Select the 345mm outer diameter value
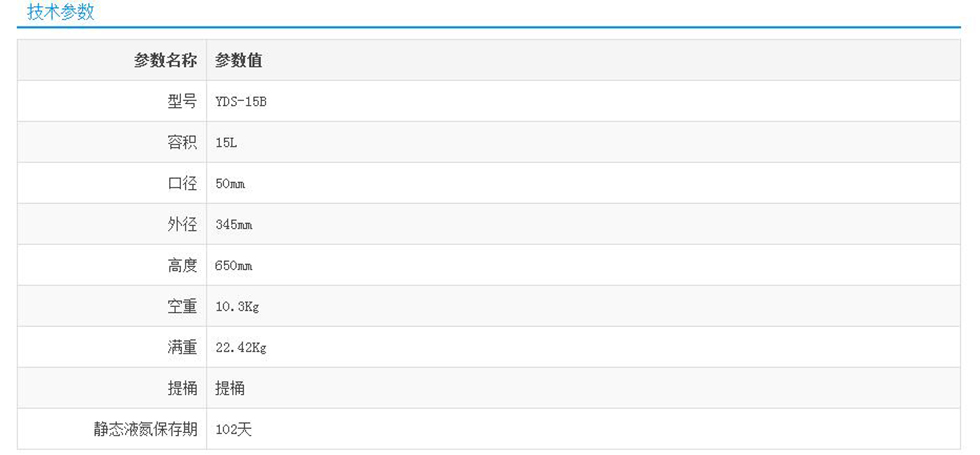Screen dimensions: 980x455 pyautogui.click(x=234, y=225)
